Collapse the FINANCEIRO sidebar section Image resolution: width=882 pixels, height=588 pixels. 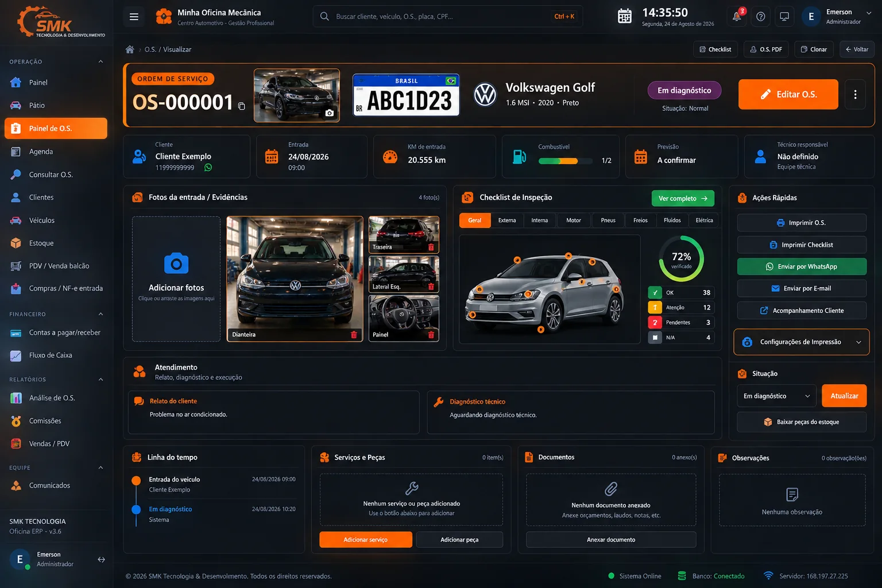pos(101,314)
